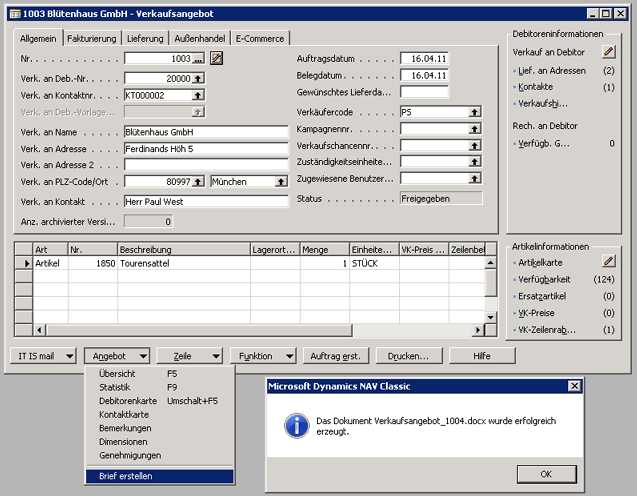
Task: Open lookup arrow of Verkaufschancennr. field
Action: pyautogui.click(x=474, y=145)
